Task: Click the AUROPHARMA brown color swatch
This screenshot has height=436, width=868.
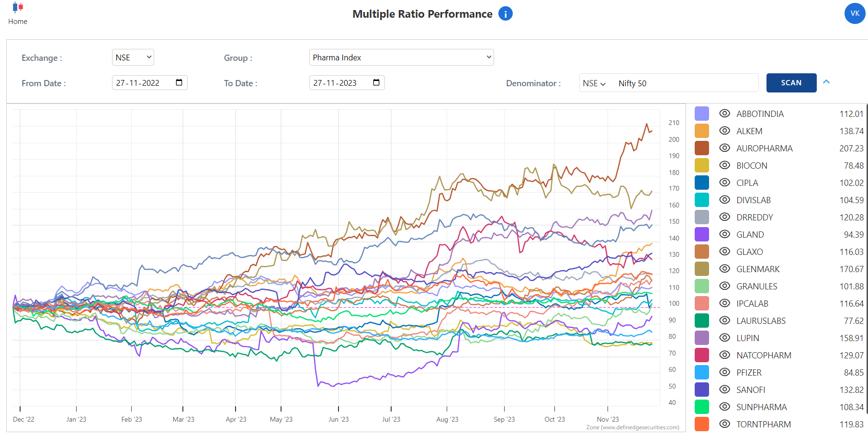Action: [x=702, y=148]
